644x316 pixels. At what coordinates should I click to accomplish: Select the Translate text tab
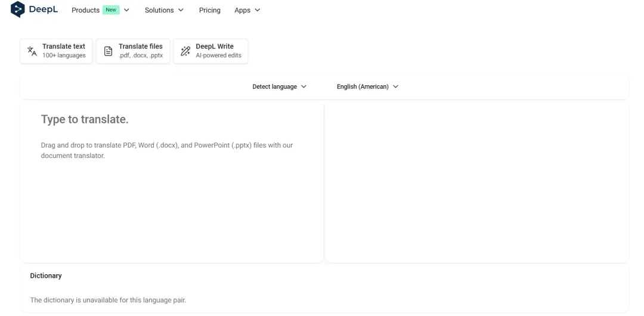(56, 51)
